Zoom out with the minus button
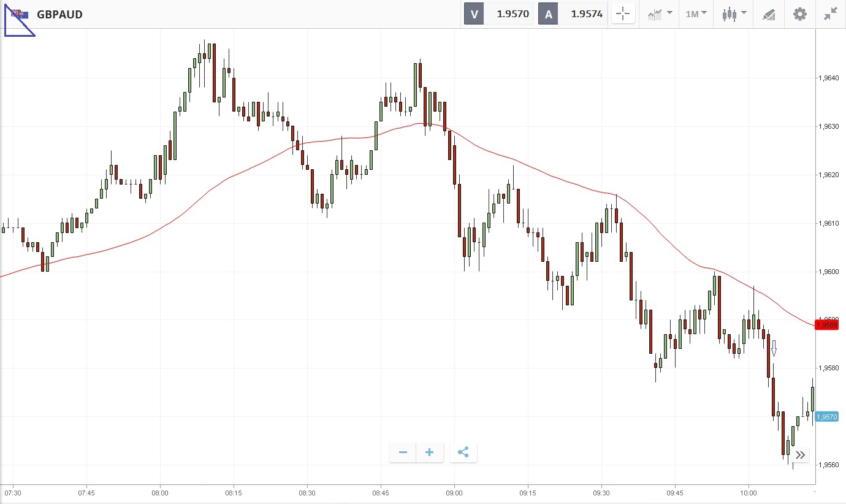846x504 pixels. coord(403,452)
